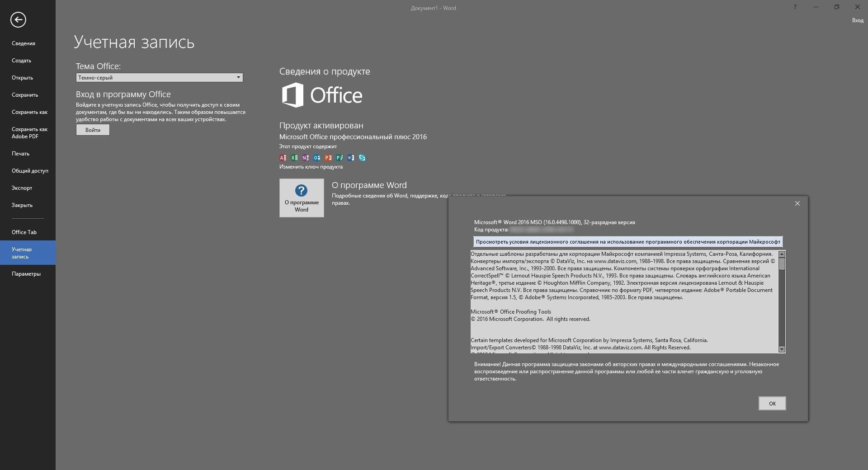Click the О программе Word heading
This screenshot has width=868, height=470.
(369, 185)
